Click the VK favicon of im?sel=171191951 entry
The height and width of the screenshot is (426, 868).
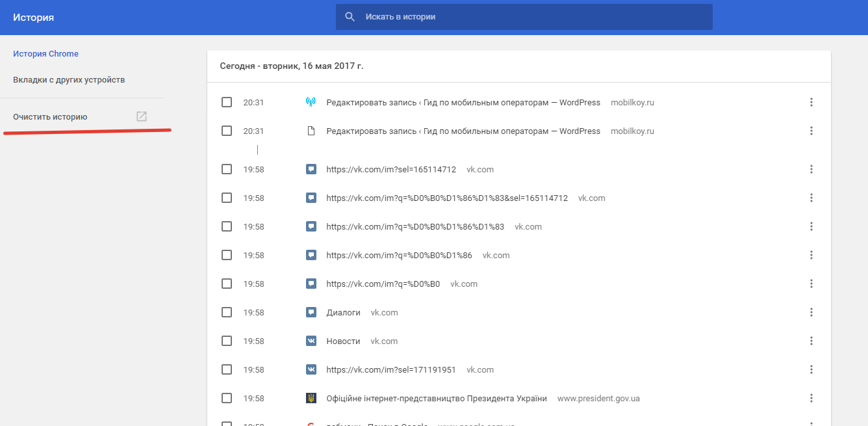click(311, 369)
